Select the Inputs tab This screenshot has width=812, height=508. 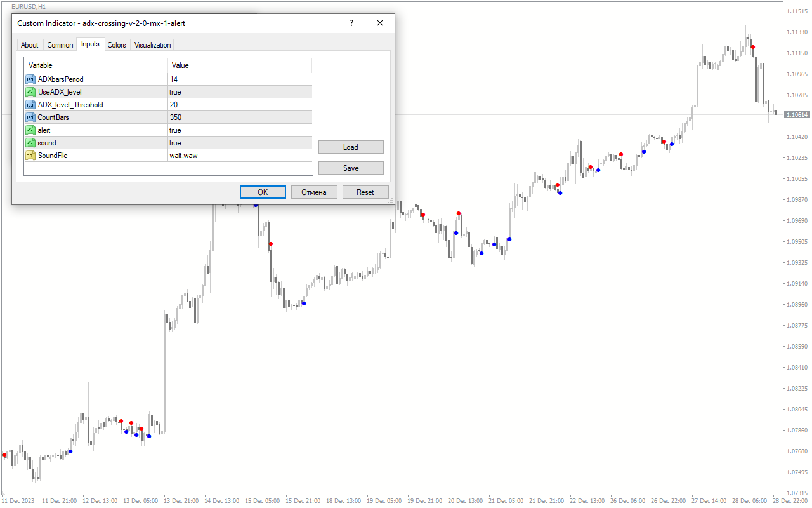coord(90,44)
